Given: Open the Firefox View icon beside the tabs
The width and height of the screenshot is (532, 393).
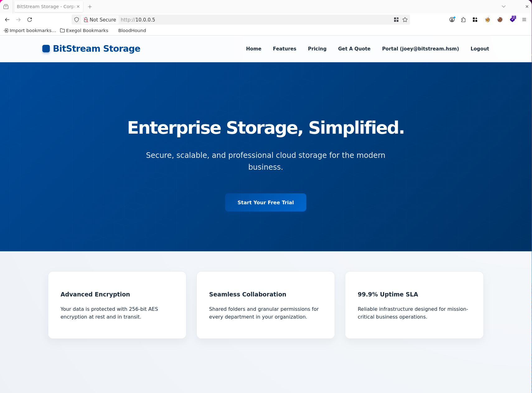Looking at the screenshot, I should [6, 7].
